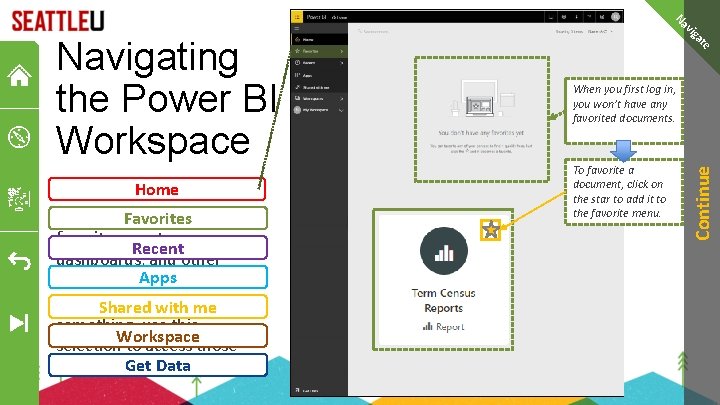Expand the My workspace down chevron
Image resolution: width=720 pixels, height=405 pixels.
coord(341,110)
